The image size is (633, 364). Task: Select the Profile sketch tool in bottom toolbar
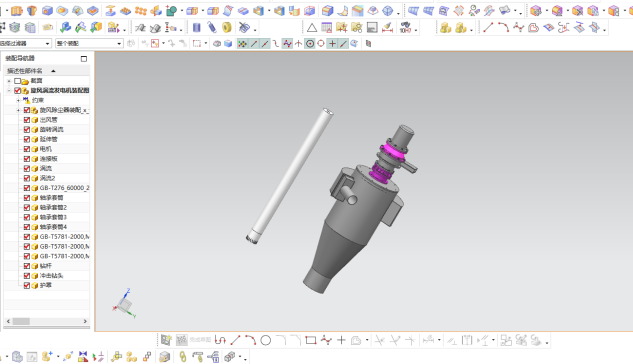coord(220,340)
